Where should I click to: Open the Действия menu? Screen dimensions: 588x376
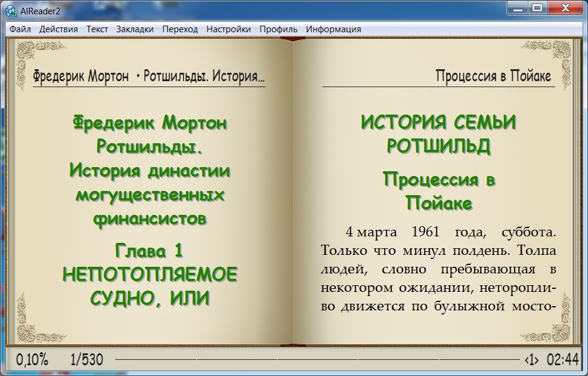(x=58, y=29)
